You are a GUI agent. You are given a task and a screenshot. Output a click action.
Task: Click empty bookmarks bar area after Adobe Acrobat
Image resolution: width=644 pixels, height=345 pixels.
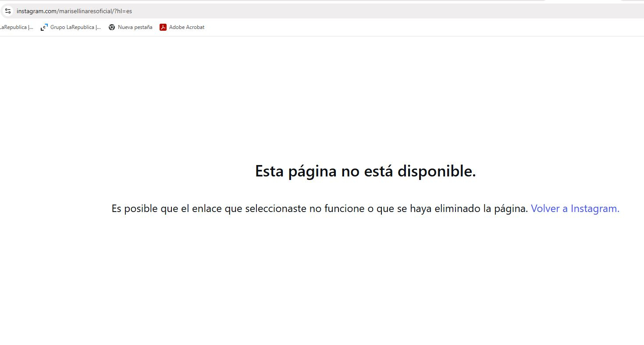[x=351, y=27]
